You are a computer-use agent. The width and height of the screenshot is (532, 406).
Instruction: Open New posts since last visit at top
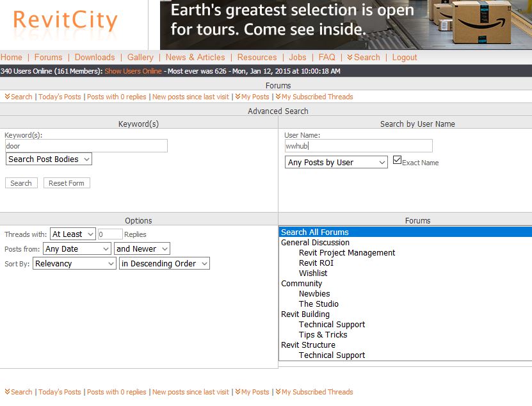(x=191, y=97)
